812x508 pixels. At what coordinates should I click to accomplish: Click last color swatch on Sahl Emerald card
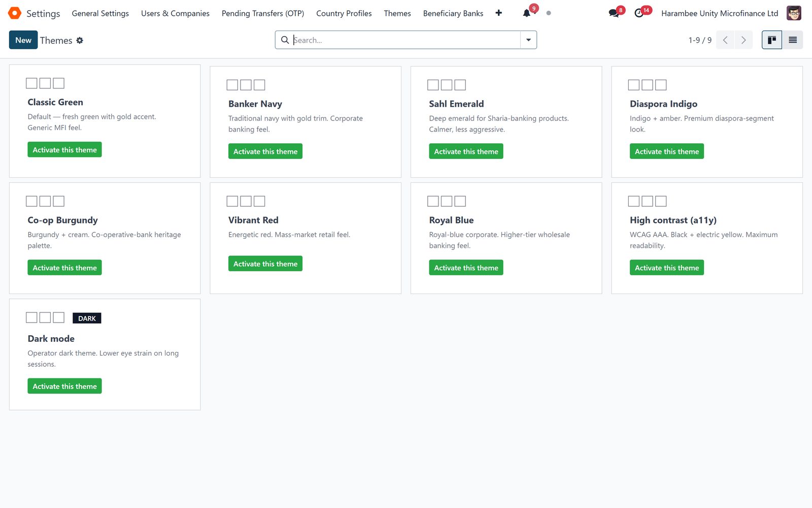(460, 85)
